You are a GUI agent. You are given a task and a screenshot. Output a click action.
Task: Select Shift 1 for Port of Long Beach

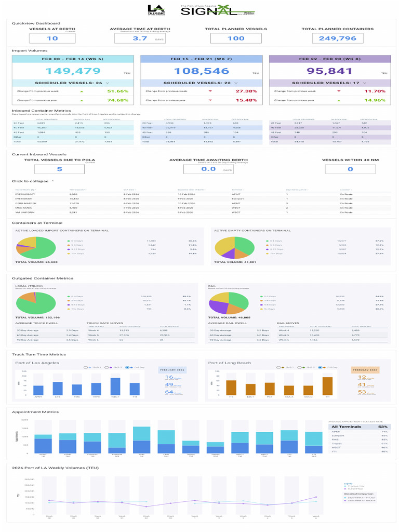point(278,367)
